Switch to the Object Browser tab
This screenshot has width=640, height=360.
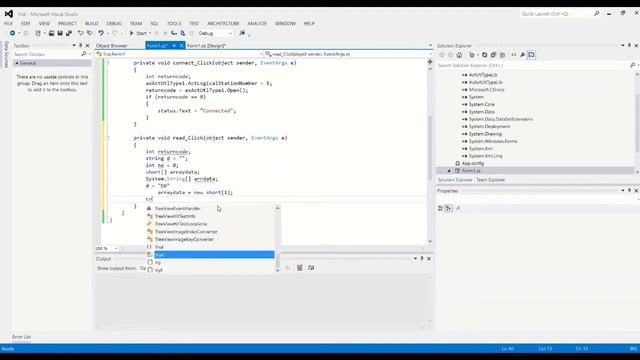112,46
